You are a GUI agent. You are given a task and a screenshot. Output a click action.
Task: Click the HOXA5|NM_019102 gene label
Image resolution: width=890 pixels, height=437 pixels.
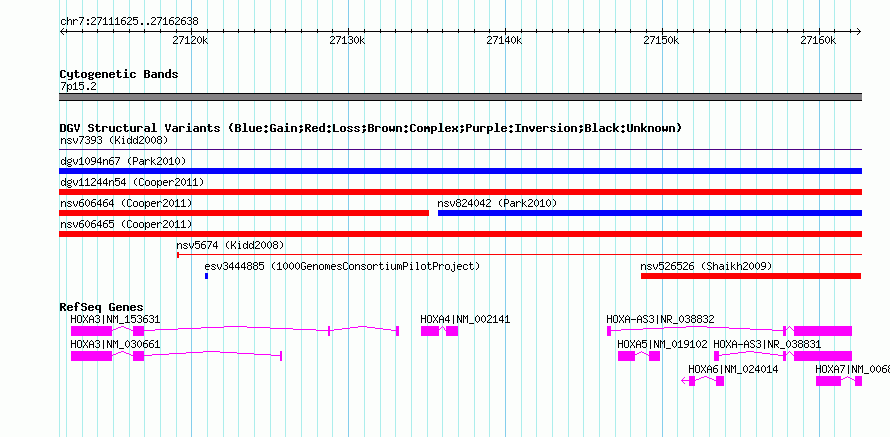point(662,344)
